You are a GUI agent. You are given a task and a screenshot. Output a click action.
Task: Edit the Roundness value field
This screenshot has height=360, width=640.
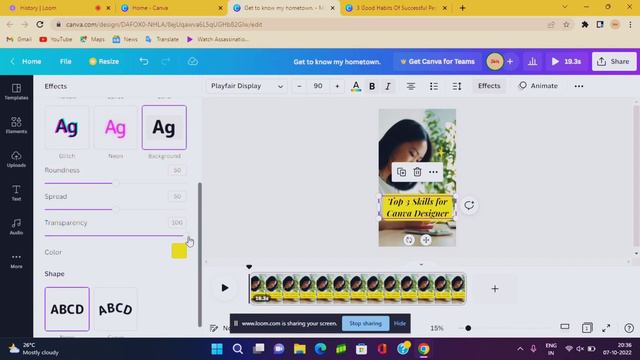coord(177,170)
